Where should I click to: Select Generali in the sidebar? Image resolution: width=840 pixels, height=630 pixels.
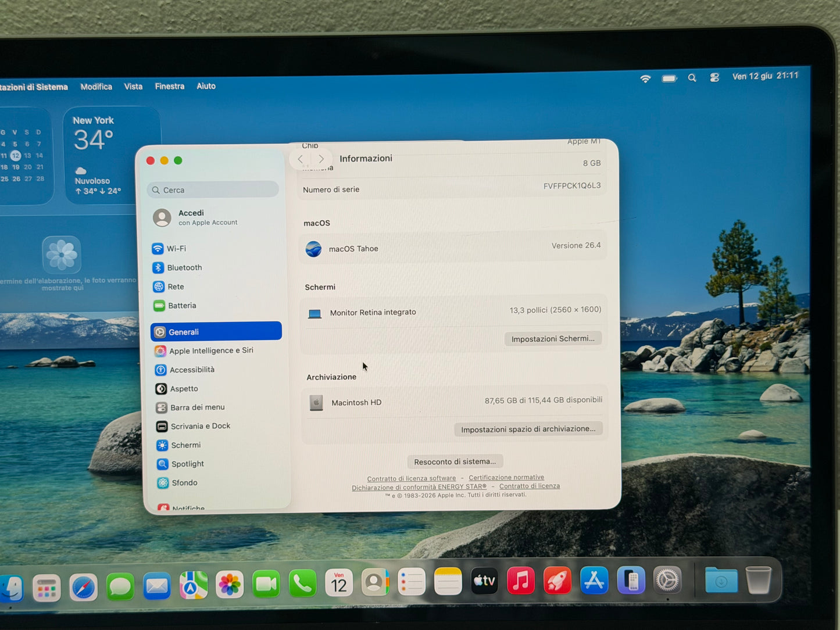pyautogui.click(x=216, y=331)
